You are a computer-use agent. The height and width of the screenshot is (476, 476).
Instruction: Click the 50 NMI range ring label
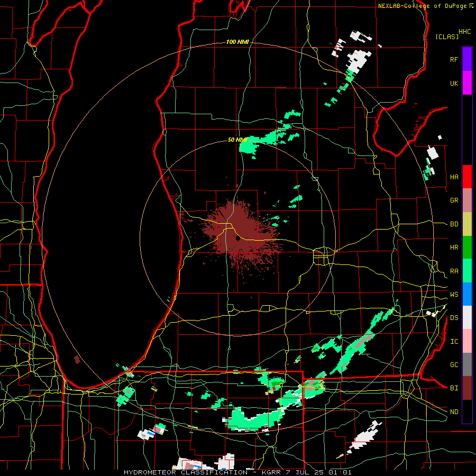tap(237, 140)
